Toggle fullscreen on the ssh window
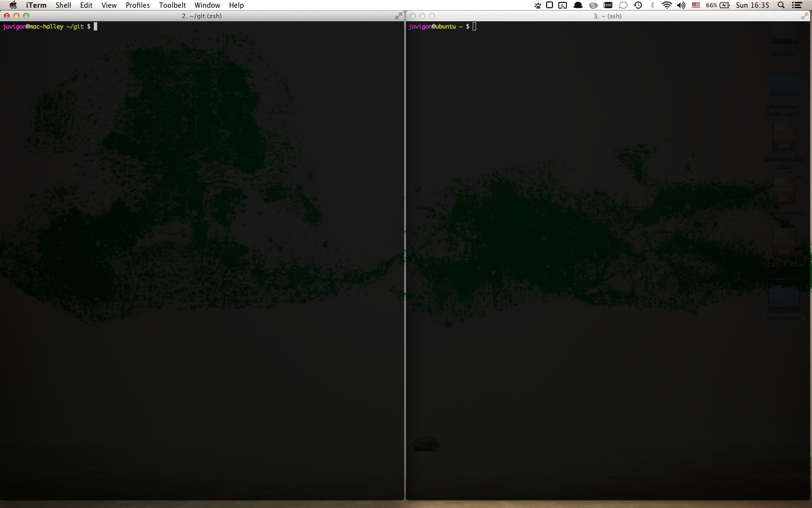The width and height of the screenshot is (812, 508). pyautogui.click(x=804, y=16)
